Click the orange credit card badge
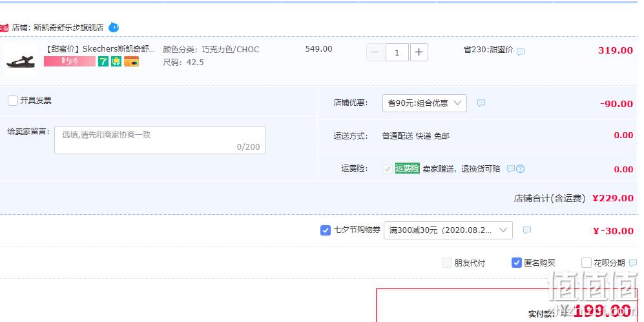This screenshot has height=322, width=644. (x=131, y=61)
